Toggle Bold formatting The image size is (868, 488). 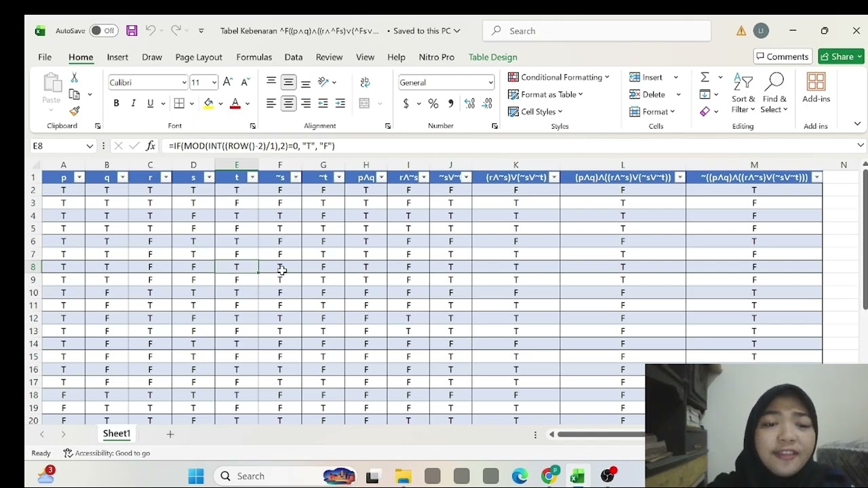click(116, 103)
